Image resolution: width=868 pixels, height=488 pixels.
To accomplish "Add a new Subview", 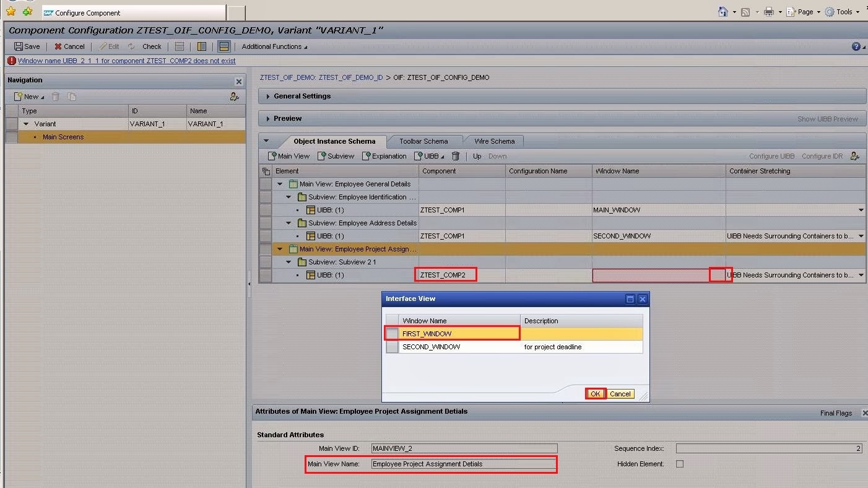I will point(336,156).
